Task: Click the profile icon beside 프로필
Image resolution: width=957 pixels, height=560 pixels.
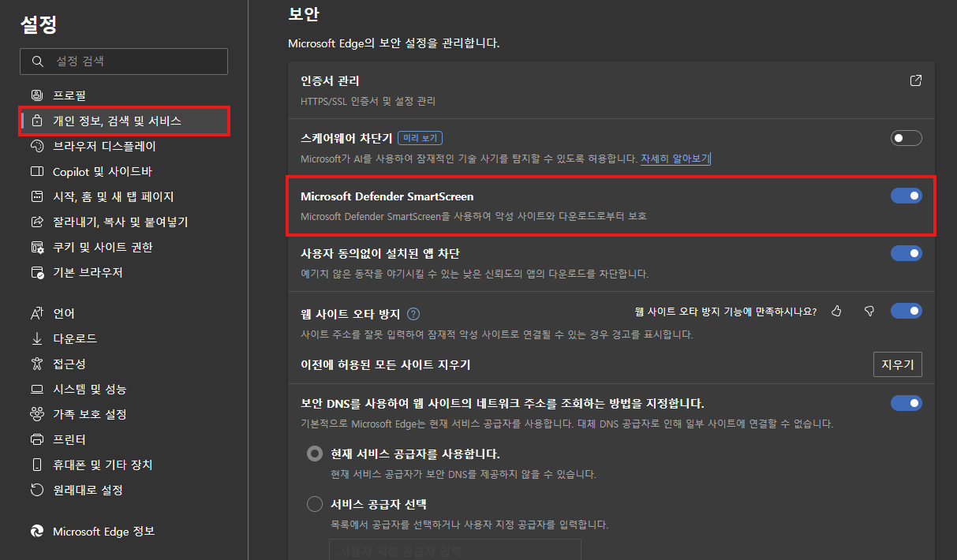Action: [x=37, y=95]
